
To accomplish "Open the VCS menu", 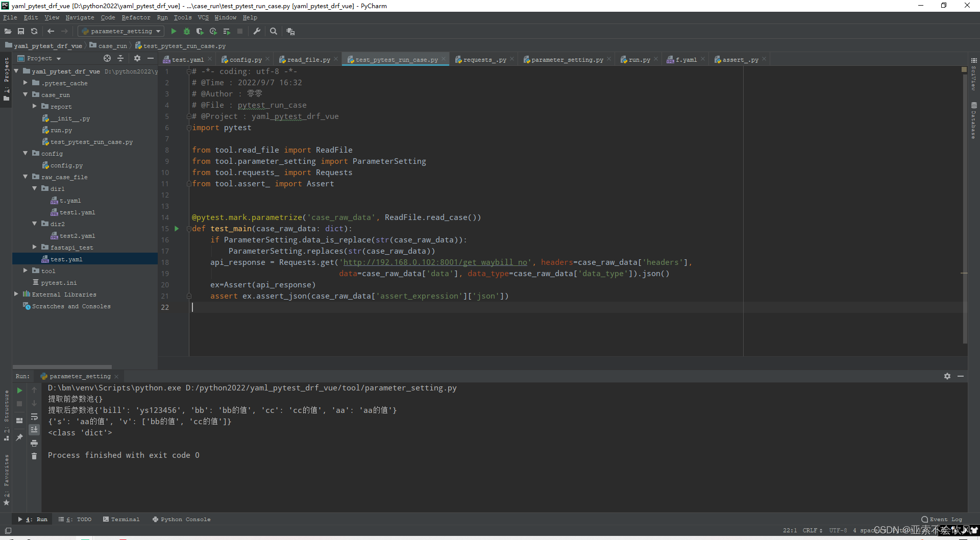I will click(203, 17).
